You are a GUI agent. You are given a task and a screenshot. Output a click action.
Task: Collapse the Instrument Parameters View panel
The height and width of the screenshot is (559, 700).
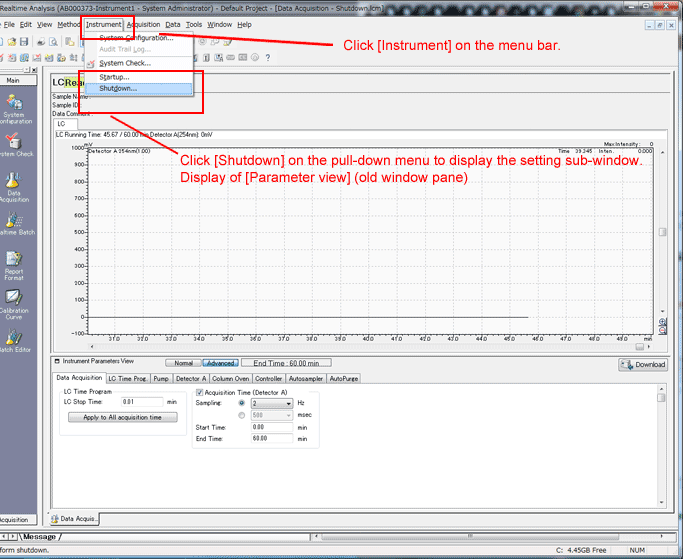[x=57, y=361]
